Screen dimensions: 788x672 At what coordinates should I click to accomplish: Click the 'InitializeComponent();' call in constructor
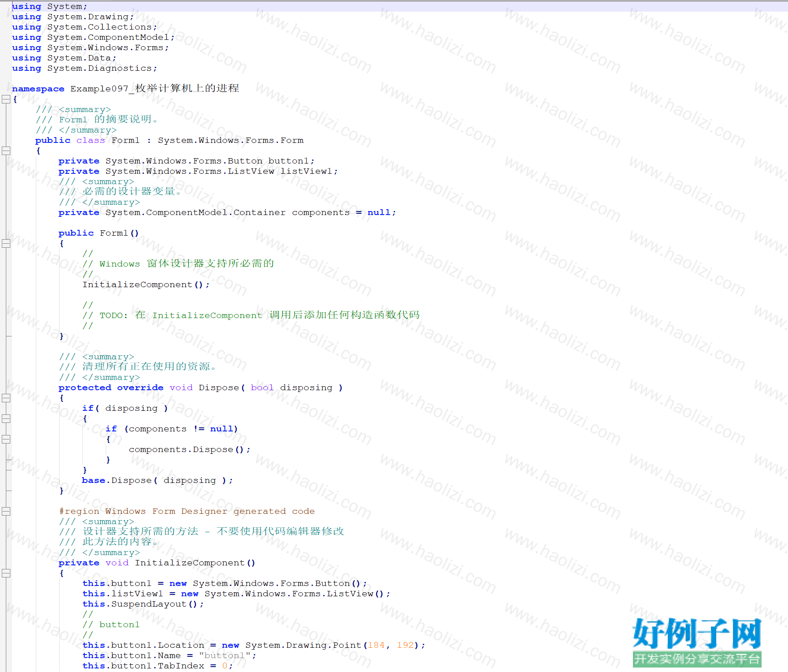[146, 284]
